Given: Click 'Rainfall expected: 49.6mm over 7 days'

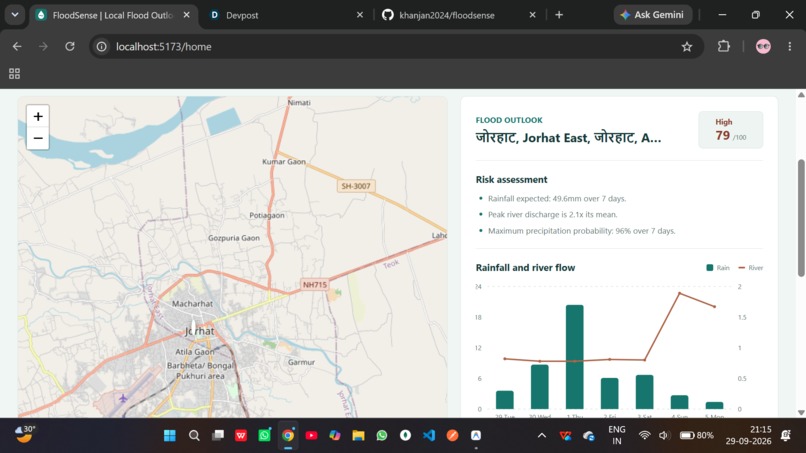Looking at the screenshot, I should (557, 198).
